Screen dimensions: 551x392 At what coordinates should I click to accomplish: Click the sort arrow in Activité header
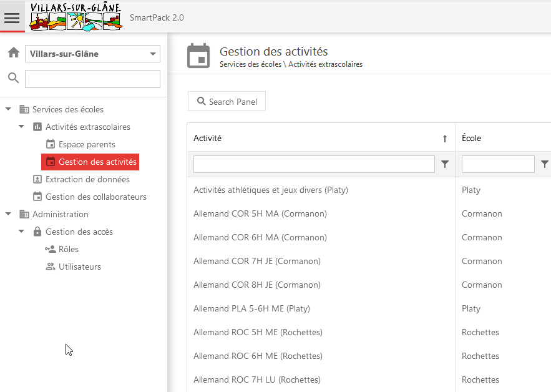point(445,139)
